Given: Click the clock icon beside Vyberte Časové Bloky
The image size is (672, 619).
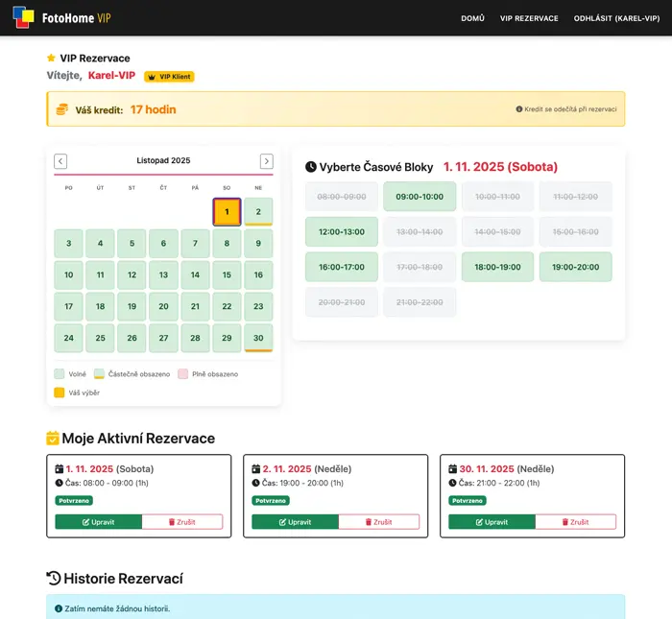Looking at the screenshot, I should point(311,167).
